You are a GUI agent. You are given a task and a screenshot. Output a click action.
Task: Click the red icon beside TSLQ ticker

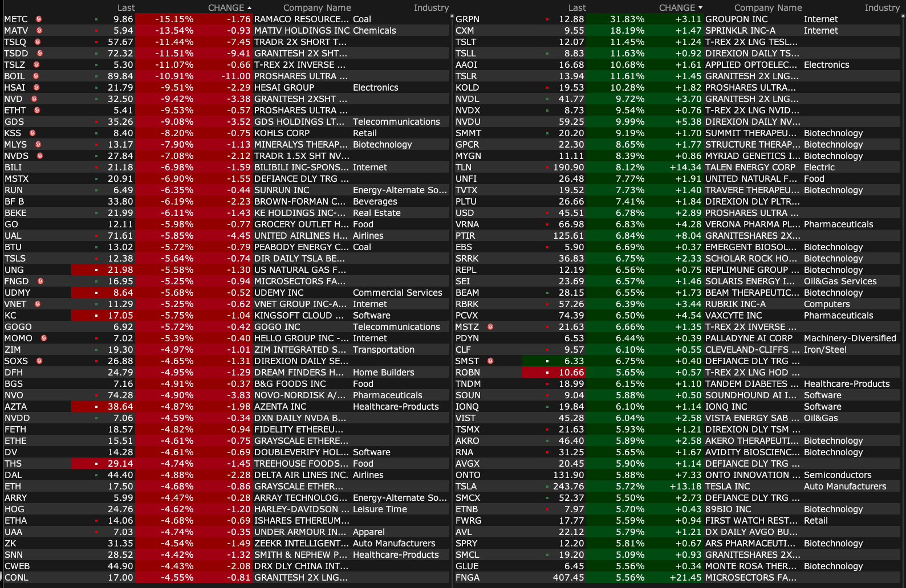[x=38, y=42]
